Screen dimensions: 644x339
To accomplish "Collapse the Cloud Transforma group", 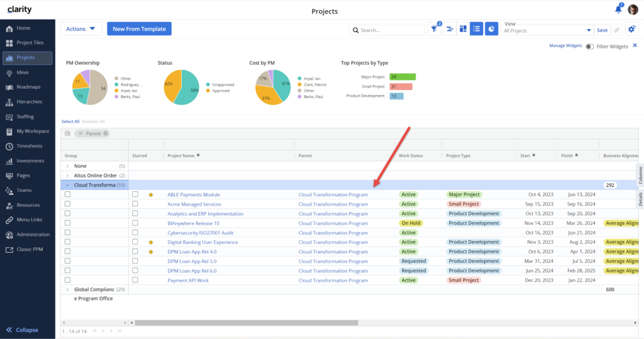I will tap(67, 186).
